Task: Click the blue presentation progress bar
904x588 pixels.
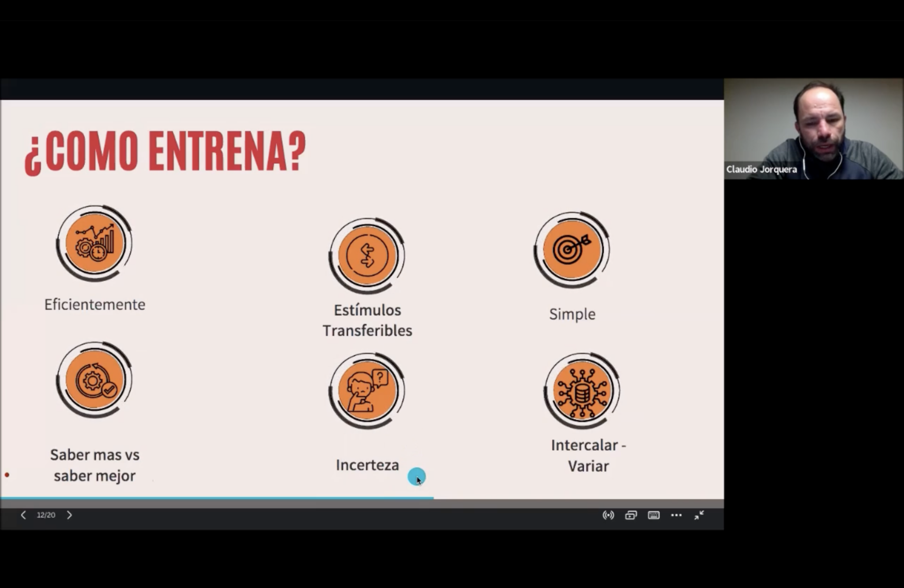Action: [217, 498]
